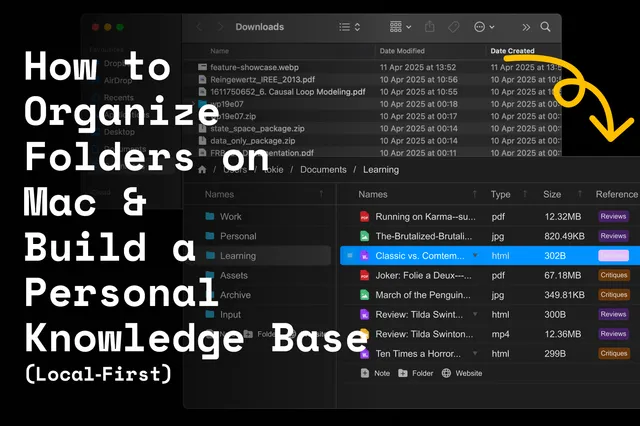Screen dimensions: 640x426
Task: Click the PDF icon of Running on Karma
Action: click(365, 216)
